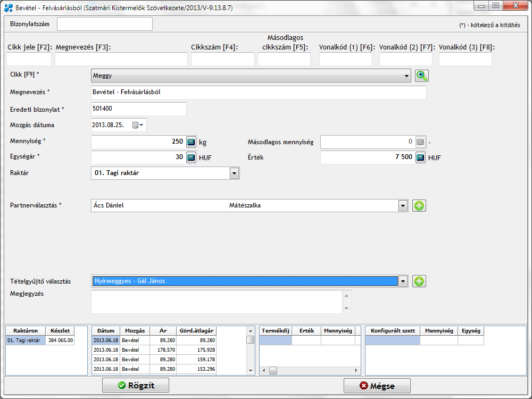Click the Termékdíj column header
Viewport: 532px width, 399px height.
276,331
